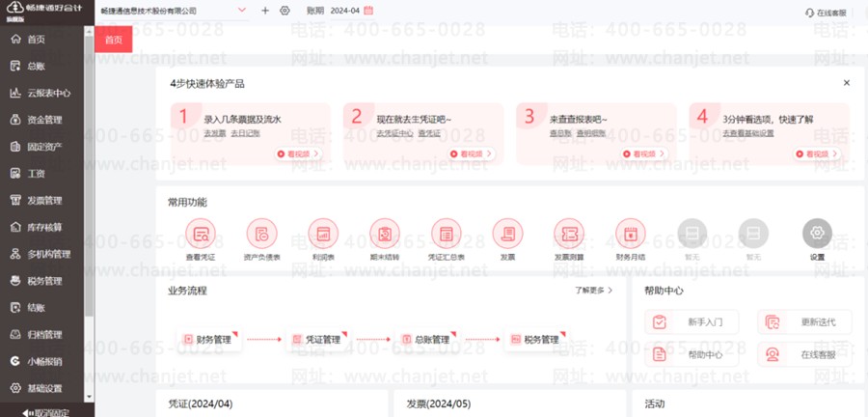Open 看视频 on step 2 card
This screenshot has width=868, height=417.
[472, 153]
